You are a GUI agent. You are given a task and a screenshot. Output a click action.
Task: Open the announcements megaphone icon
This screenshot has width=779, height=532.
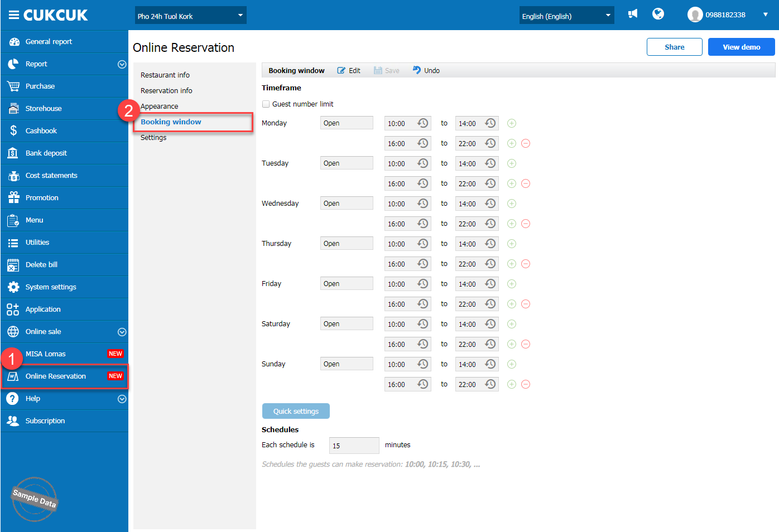pos(632,14)
